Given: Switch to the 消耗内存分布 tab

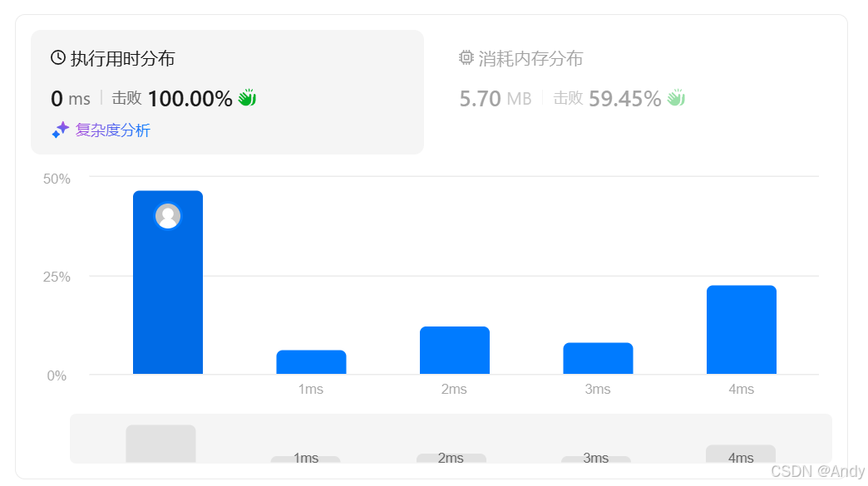Looking at the screenshot, I should click(x=532, y=58).
